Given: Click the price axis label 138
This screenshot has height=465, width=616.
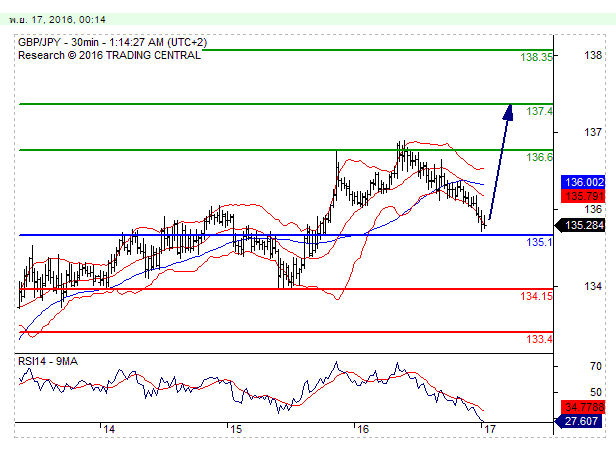Looking at the screenshot, I should (593, 55).
